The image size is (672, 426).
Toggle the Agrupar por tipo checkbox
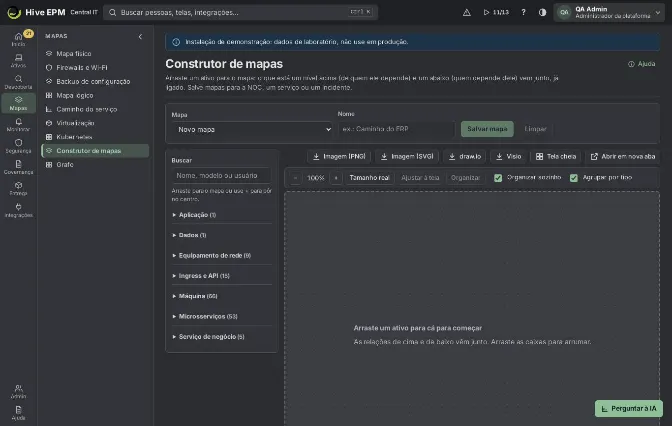click(574, 178)
